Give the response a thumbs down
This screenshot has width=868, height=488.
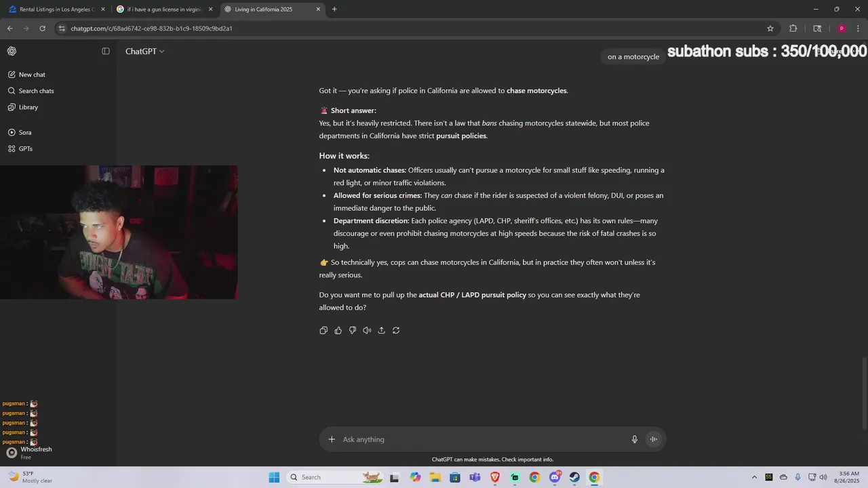(353, 330)
